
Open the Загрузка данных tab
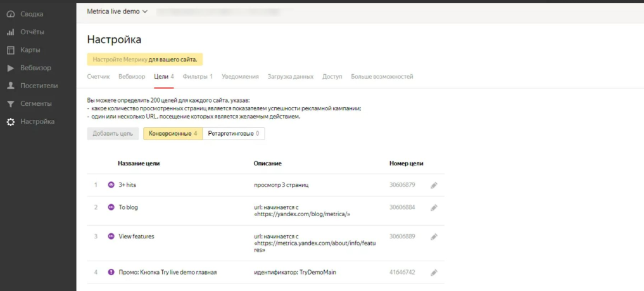[291, 77]
